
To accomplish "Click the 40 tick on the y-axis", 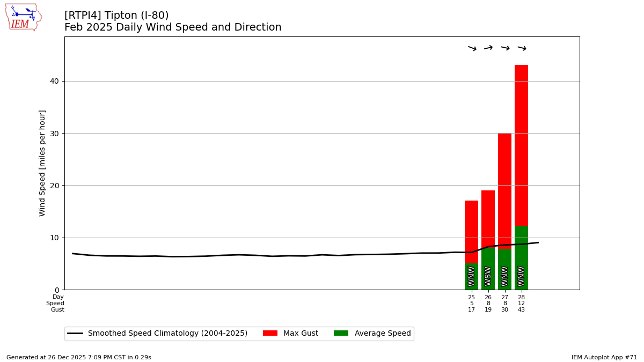I will coord(55,82).
